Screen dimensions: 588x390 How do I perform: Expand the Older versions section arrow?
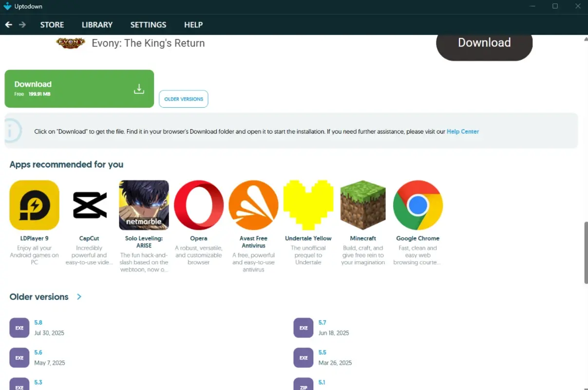point(79,296)
